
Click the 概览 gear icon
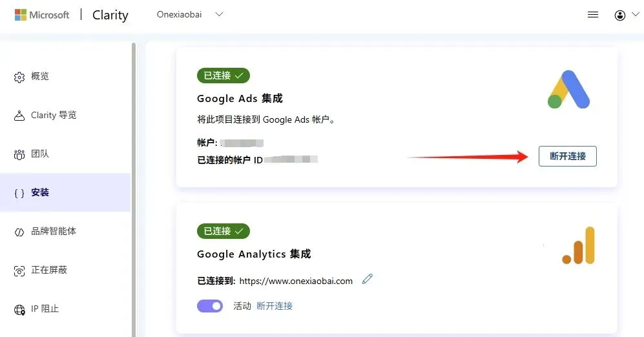(x=19, y=77)
